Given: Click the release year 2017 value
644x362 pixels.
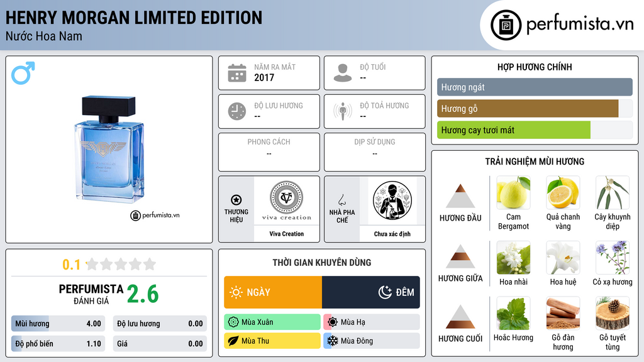Looking at the screenshot, I should (x=264, y=77).
